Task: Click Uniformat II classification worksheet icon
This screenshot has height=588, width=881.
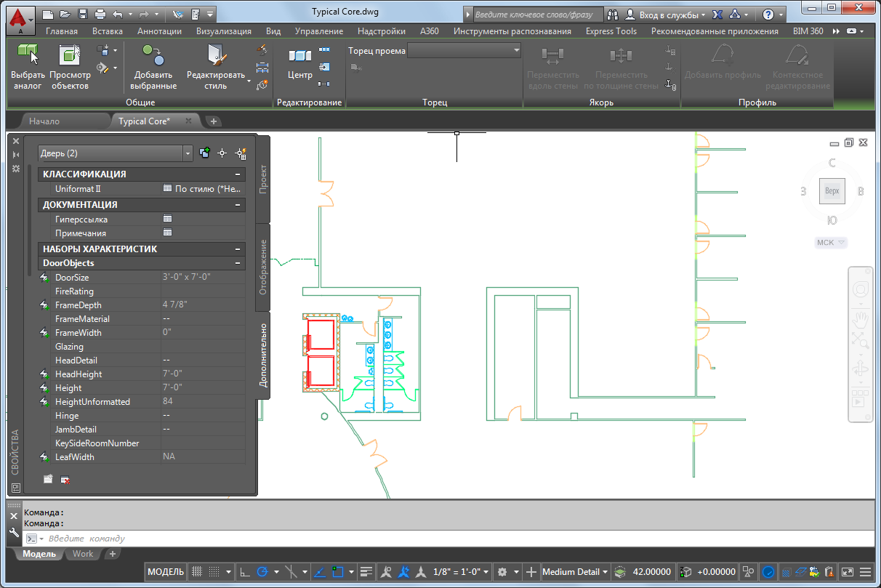Action: click(167, 189)
